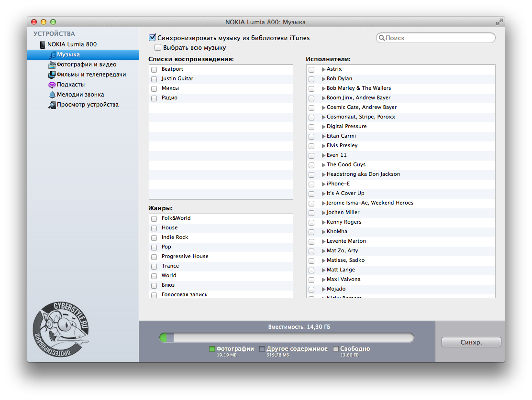This screenshot has height=400, width=532.
Task: Check the Радио playlist checkbox
Action: point(154,98)
